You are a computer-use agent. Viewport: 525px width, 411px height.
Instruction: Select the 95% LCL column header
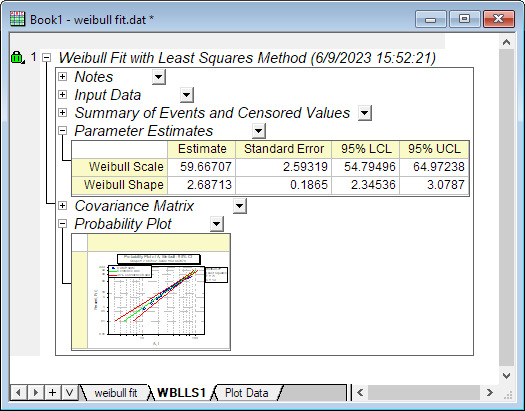point(366,149)
